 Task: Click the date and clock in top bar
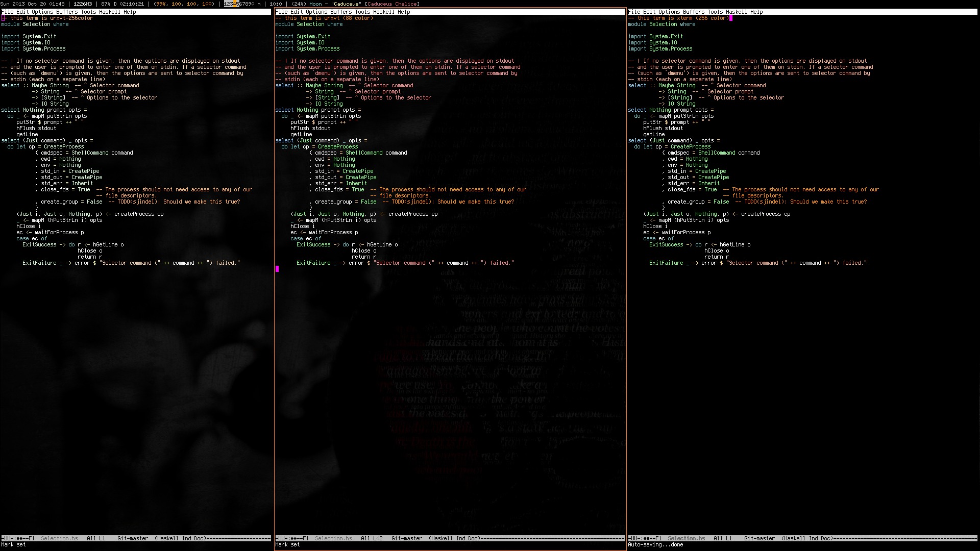click(32, 4)
